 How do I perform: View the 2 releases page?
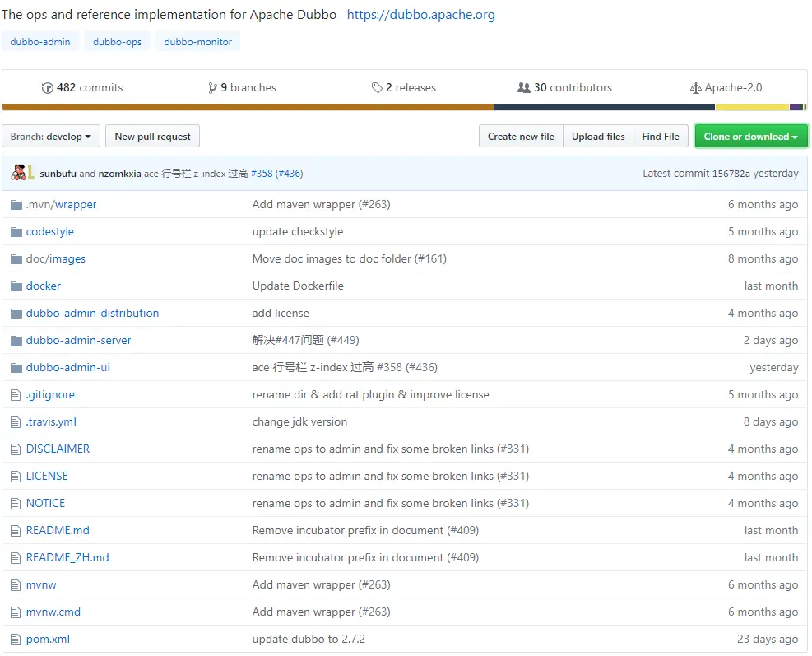point(404,87)
